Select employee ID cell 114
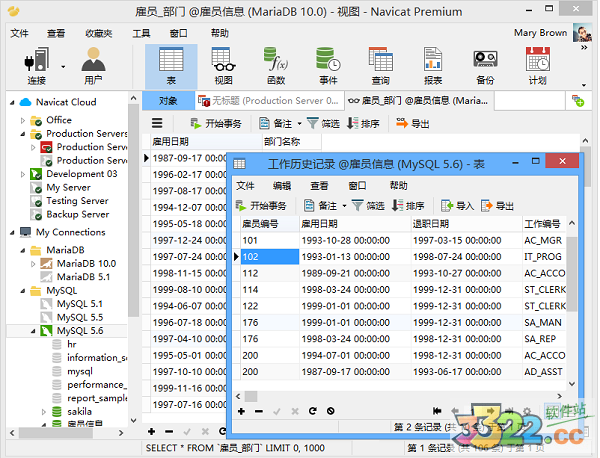Image resolution: width=600 pixels, height=458 pixels. [x=270, y=290]
